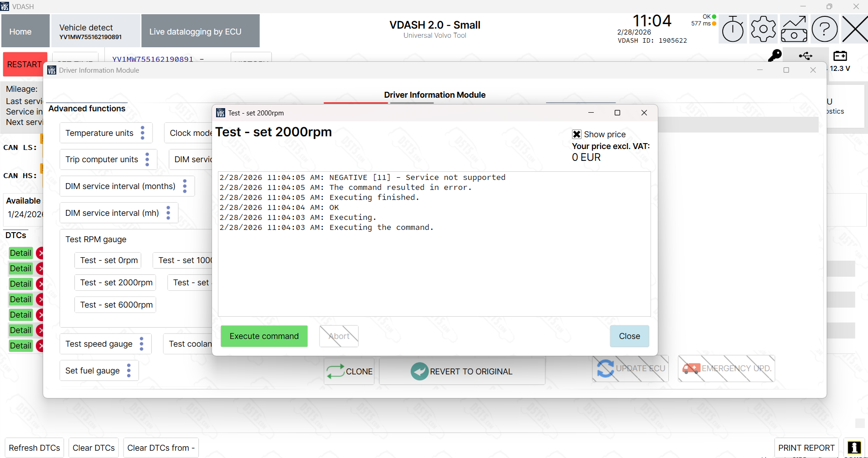Click the Clear DTCs button
The width and height of the screenshot is (868, 458).
click(x=94, y=448)
